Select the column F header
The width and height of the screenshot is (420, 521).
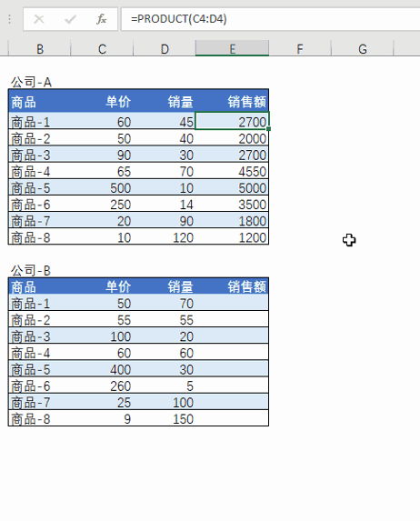pyautogui.click(x=300, y=49)
